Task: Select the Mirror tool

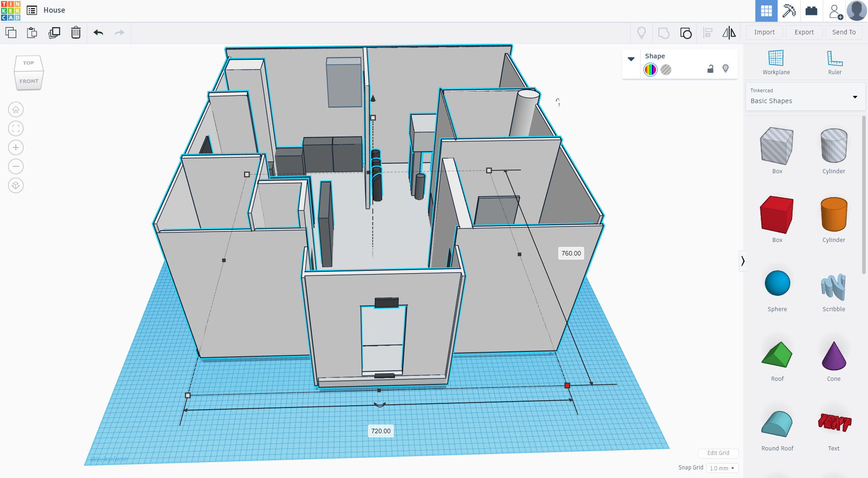Action: [x=729, y=33]
